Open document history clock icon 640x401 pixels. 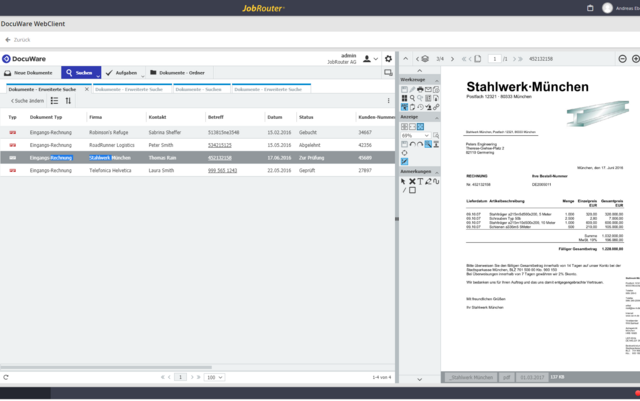420,107
